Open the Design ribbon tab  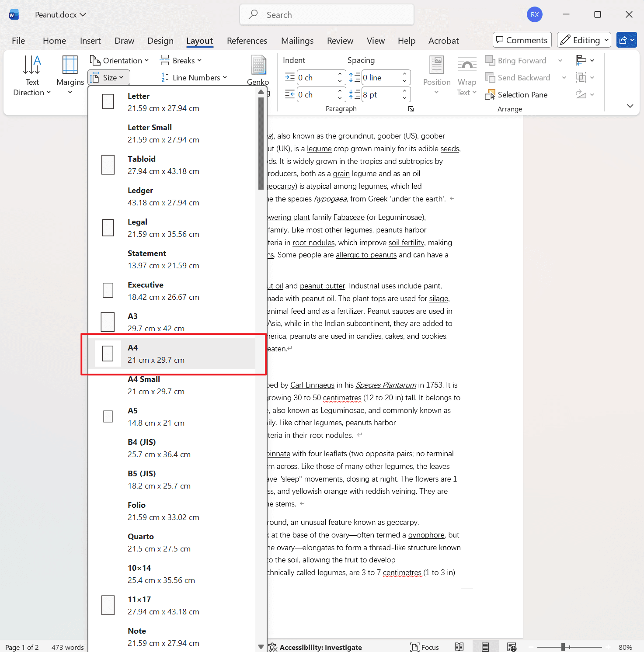tap(160, 41)
